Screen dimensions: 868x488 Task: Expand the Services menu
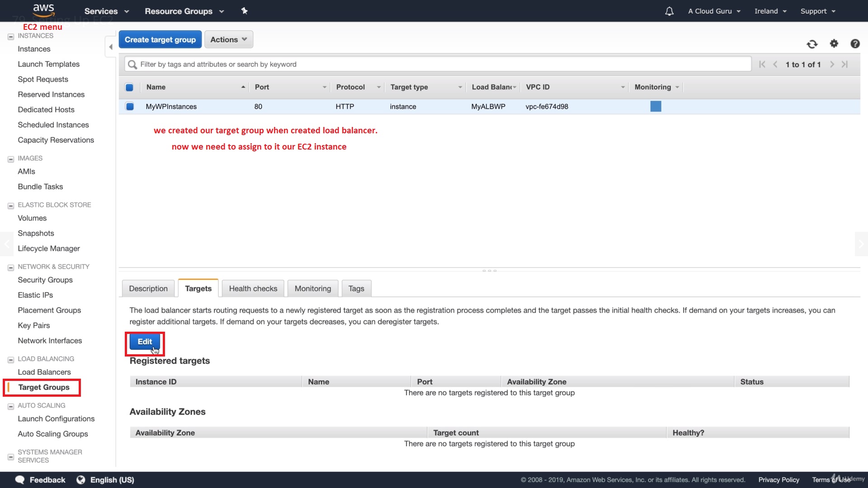106,11
